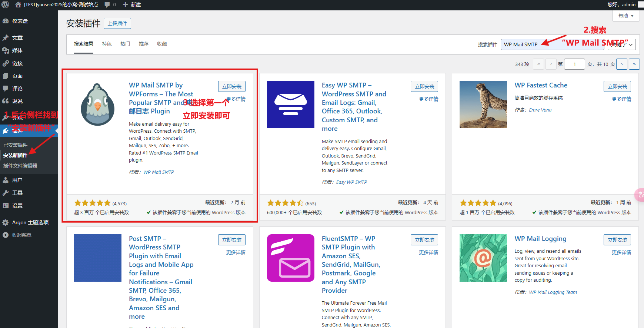Install WP Mail SMTP by WPForms now

(232, 86)
